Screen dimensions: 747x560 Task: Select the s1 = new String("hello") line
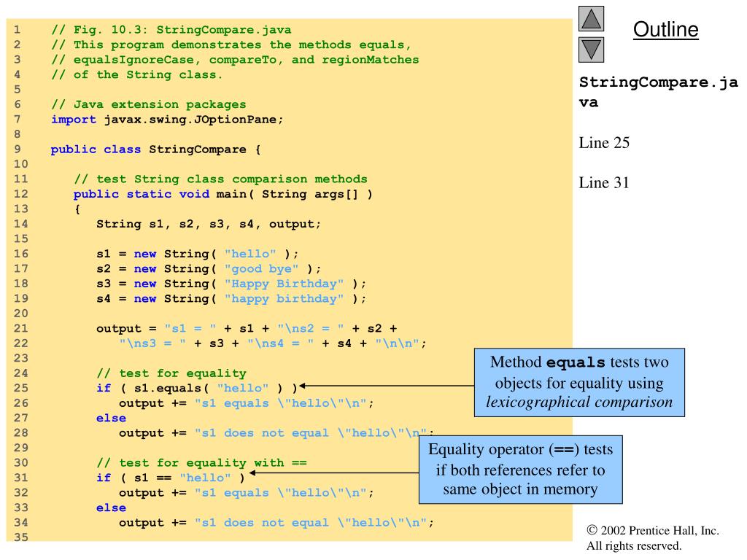[197, 254]
